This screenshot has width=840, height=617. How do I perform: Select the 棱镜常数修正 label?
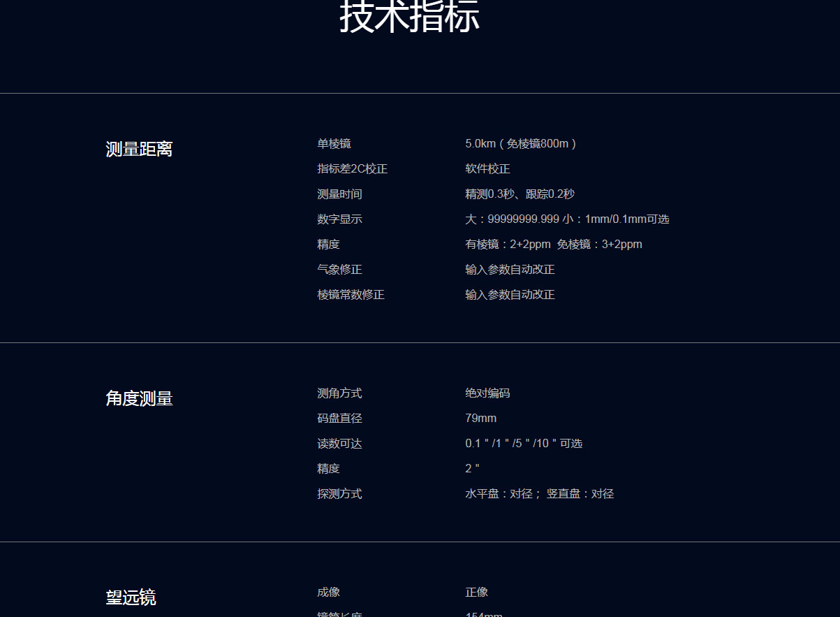pos(351,295)
